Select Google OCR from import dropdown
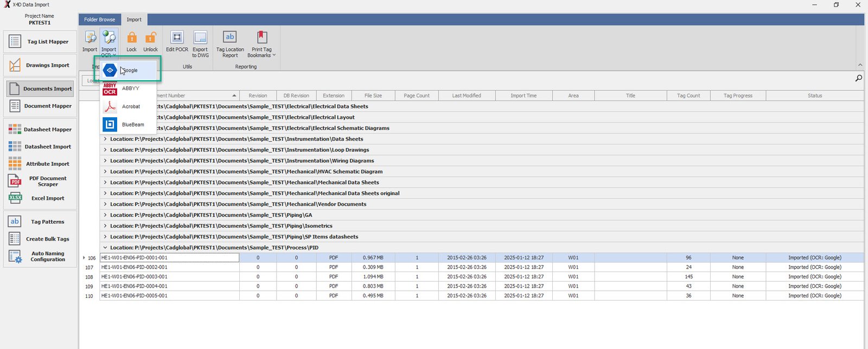868x349 pixels. click(x=129, y=70)
